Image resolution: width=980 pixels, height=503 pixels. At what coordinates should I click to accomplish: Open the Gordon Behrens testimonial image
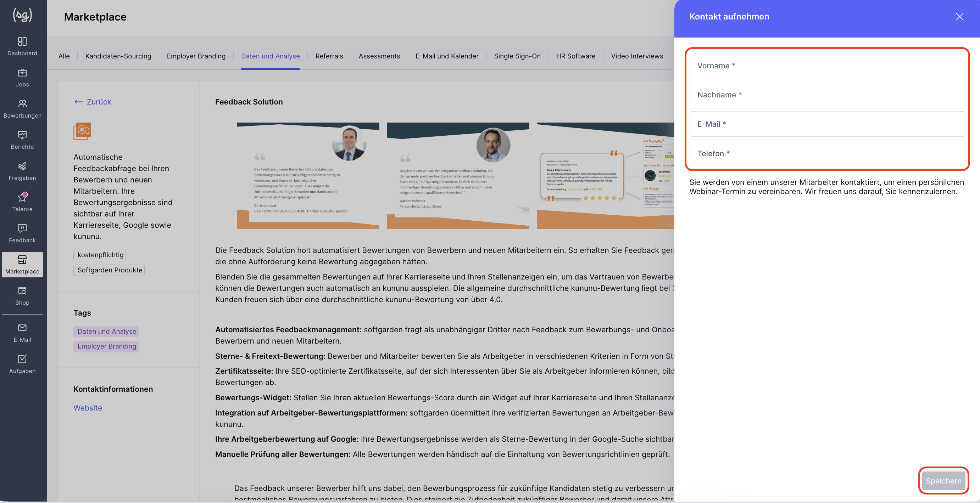[458, 176]
